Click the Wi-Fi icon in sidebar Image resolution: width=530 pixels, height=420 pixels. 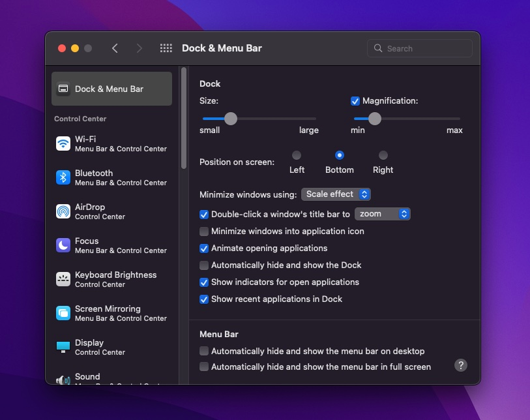(63, 143)
